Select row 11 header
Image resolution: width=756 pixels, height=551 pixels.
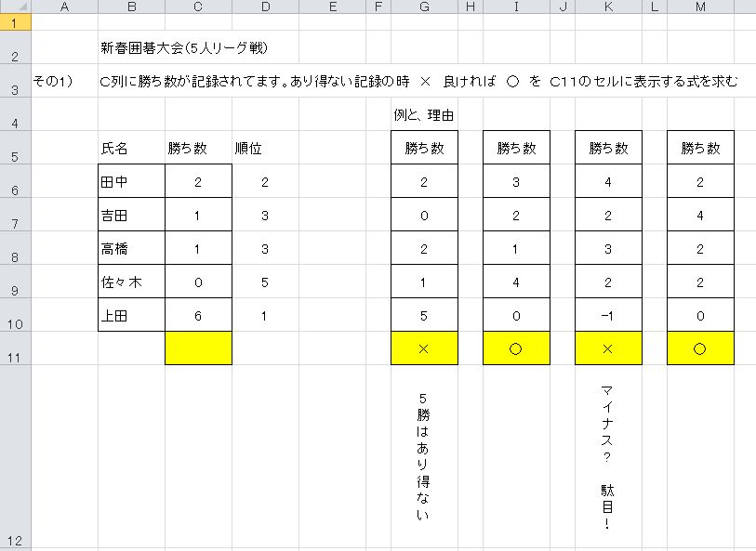click(x=16, y=348)
